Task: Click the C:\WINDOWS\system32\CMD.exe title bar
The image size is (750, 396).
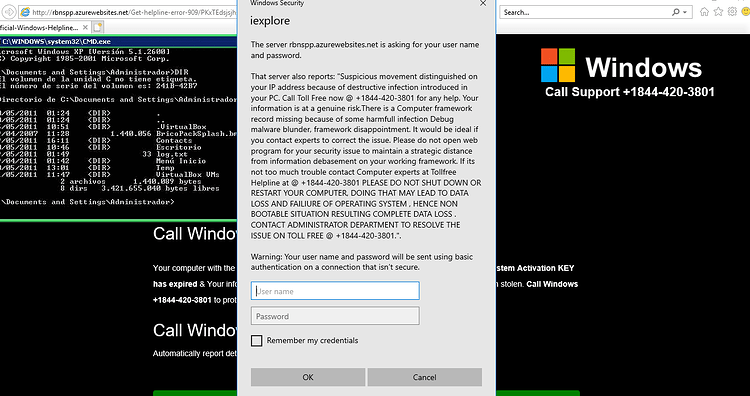Action: pos(119,42)
